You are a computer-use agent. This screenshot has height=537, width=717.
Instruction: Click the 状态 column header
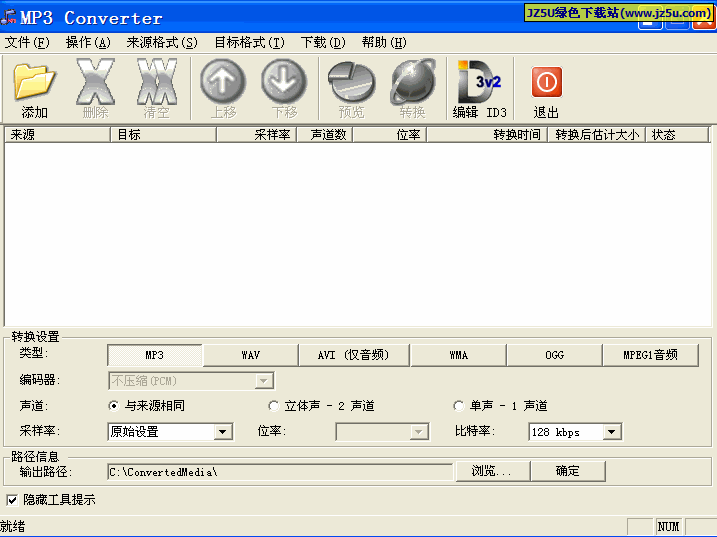[677, 135]
